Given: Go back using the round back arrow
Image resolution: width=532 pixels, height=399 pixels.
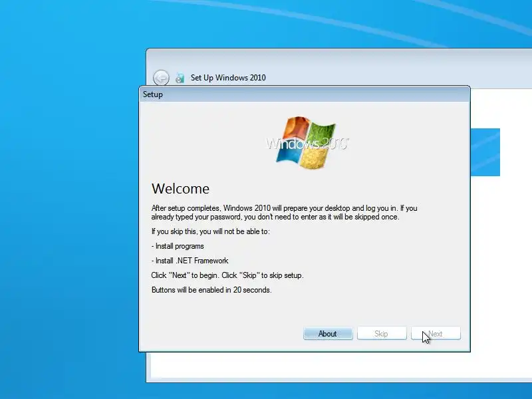Looking at the screenshot, I should tap(161, 78).
